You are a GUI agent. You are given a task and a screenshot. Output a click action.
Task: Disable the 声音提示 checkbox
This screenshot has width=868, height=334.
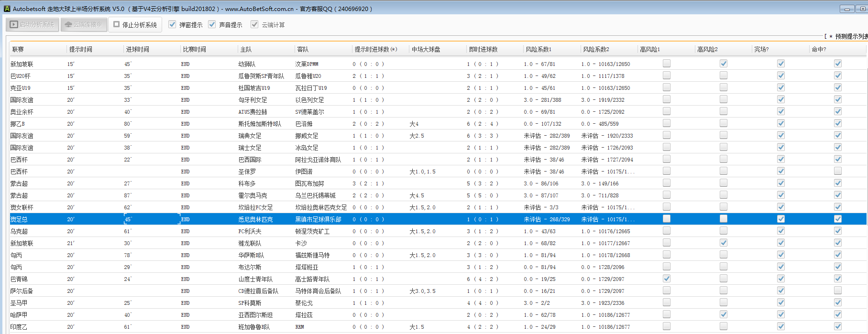pyautogui.click(x=212, y=24)
